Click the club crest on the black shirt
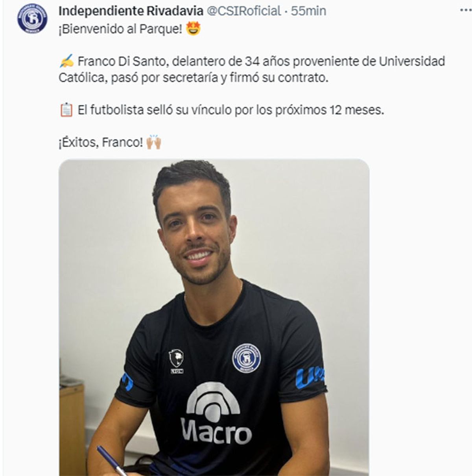The image size is (472, 476). [246, 358]
